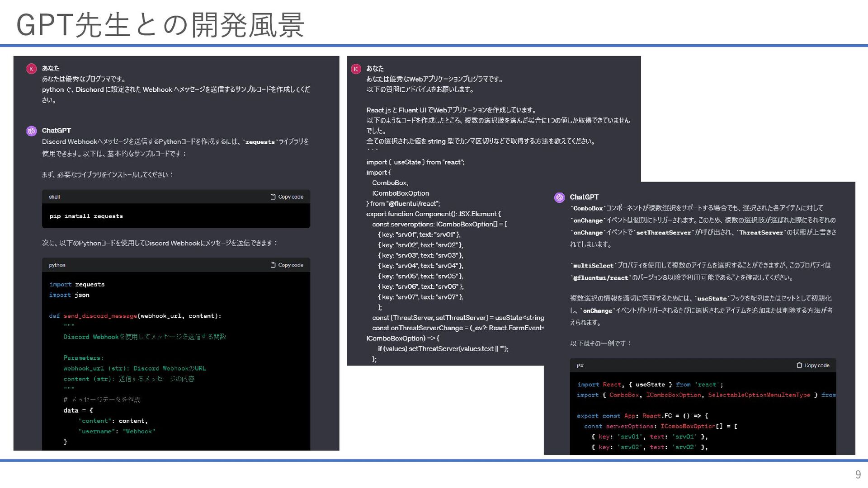Click user avatar K in middle chat

coord(356,69)
